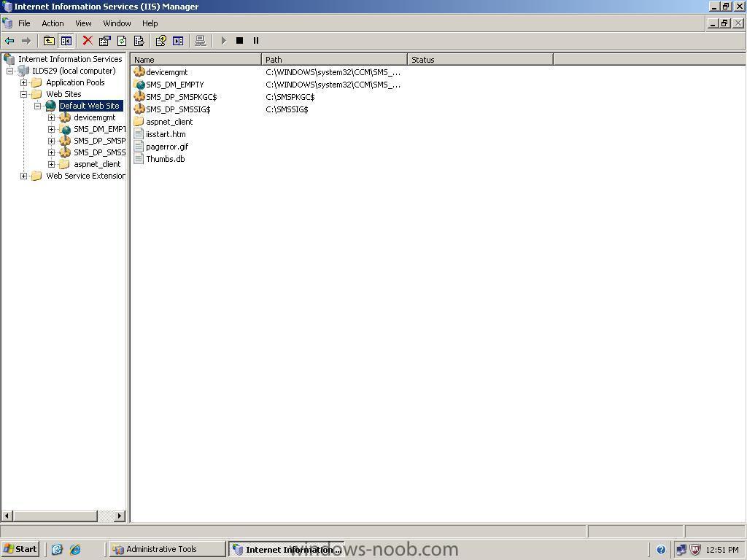The image size is (747, 560).
Task: Open the File menu
Action: (24, 23)
